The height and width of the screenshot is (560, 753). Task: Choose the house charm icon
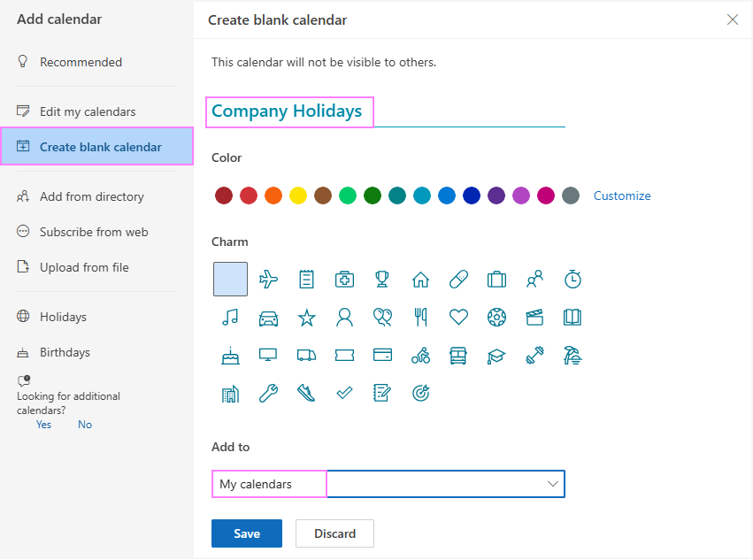[x=420, y=279]
